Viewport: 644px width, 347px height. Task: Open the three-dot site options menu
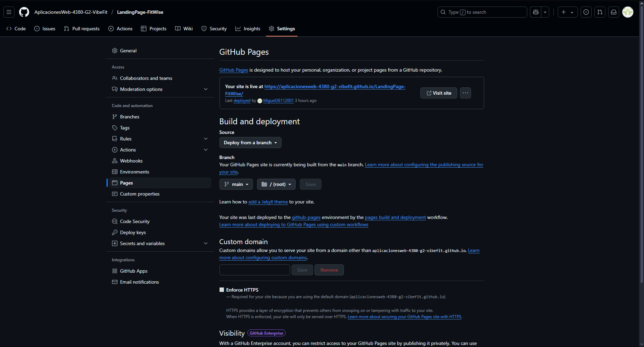pyautogui.click(x=466, y=93)
